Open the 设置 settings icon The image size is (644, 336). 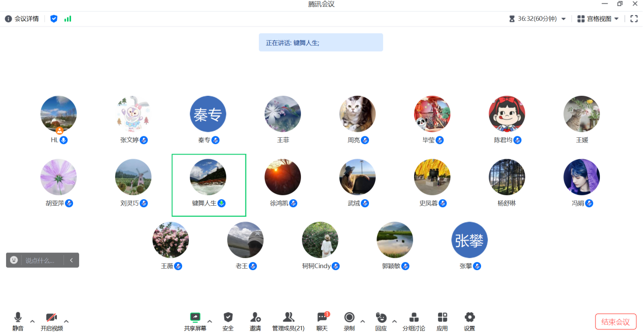click(469, 317)
